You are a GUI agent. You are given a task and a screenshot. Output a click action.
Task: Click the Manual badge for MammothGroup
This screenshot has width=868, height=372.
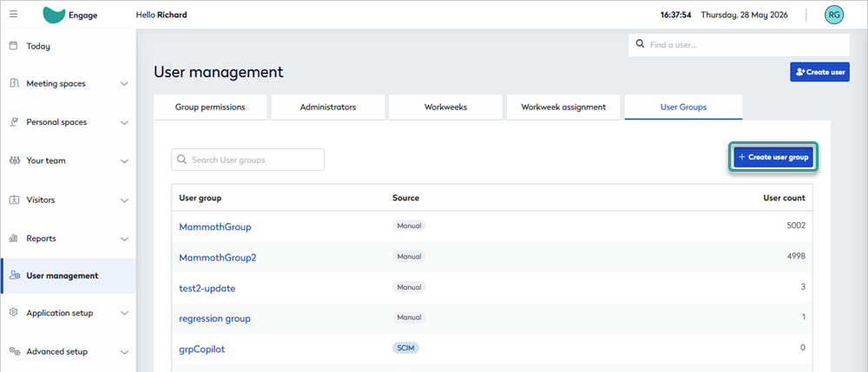[409, 225]
